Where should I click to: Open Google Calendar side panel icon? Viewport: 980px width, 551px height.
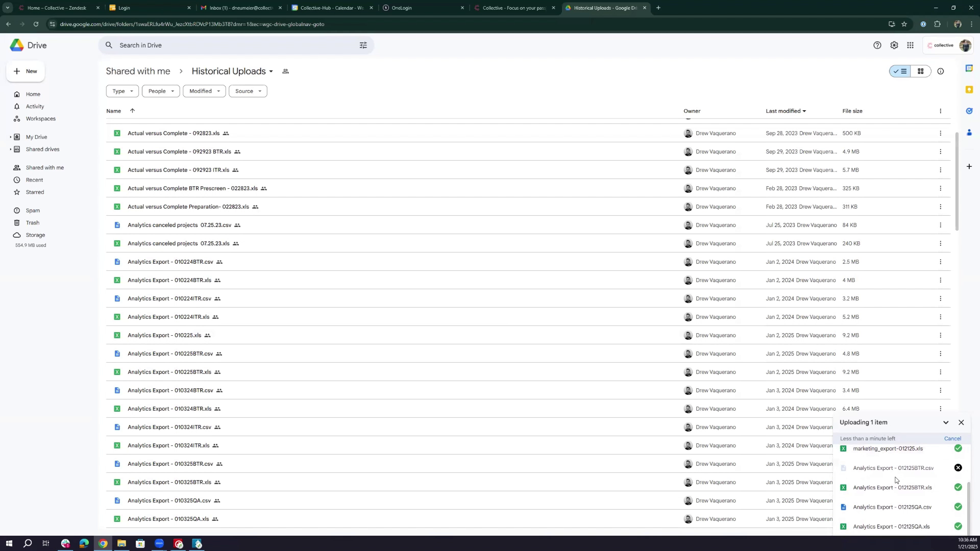coord(969,68)
